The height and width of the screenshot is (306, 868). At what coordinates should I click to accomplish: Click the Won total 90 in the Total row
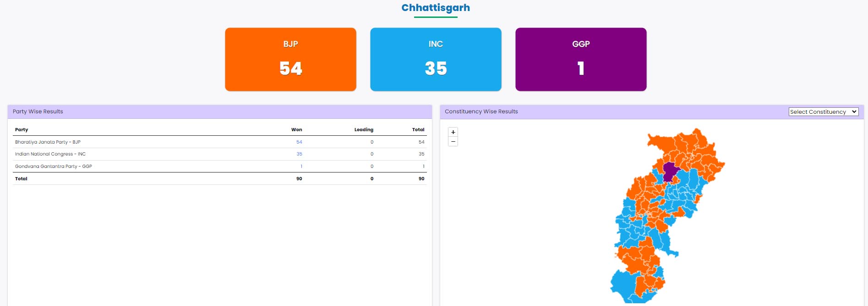pos(299,179)
